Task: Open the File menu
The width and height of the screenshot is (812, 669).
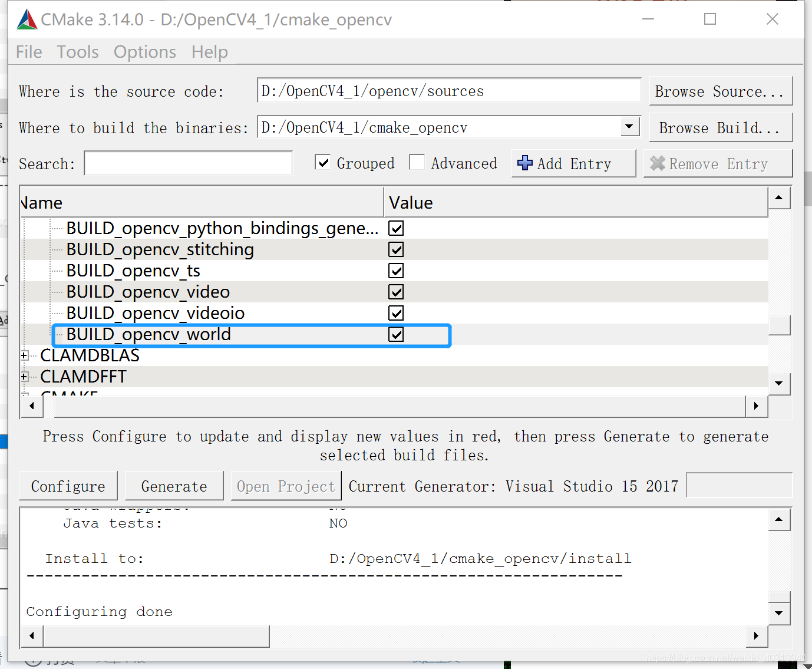Action: [x=29, y=52]
